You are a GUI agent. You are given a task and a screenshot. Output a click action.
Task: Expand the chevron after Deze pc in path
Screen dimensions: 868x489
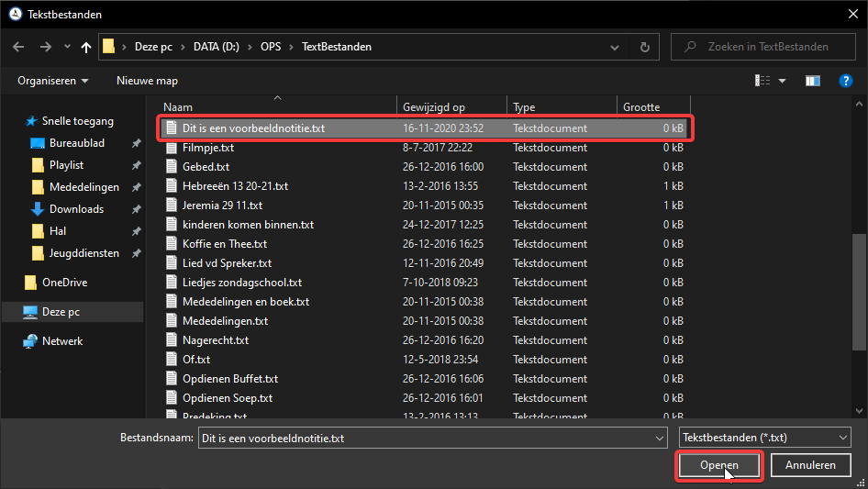point(184,47)
